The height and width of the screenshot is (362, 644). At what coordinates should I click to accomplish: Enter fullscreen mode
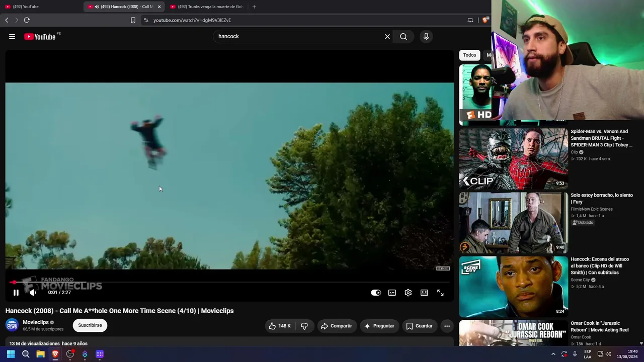440,293
